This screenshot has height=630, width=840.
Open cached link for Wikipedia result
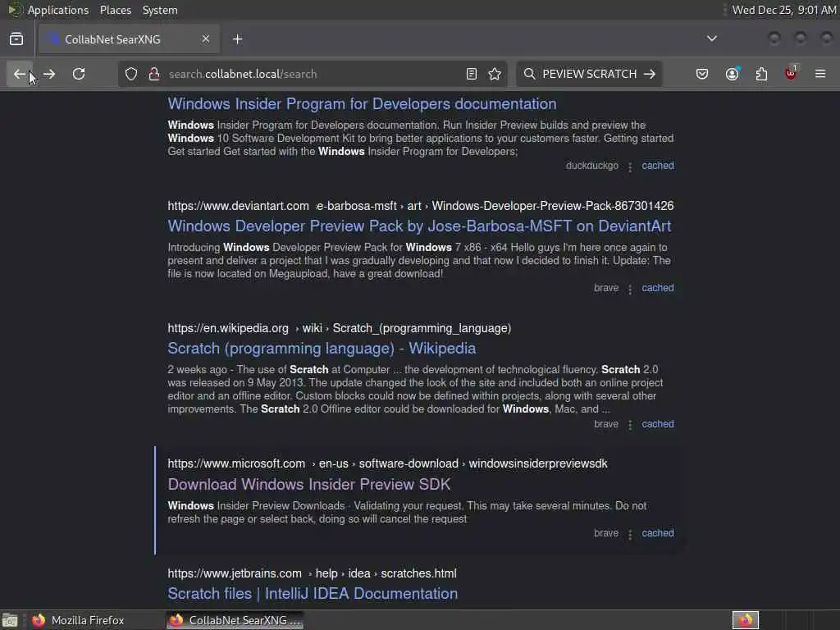click(658, 424)
